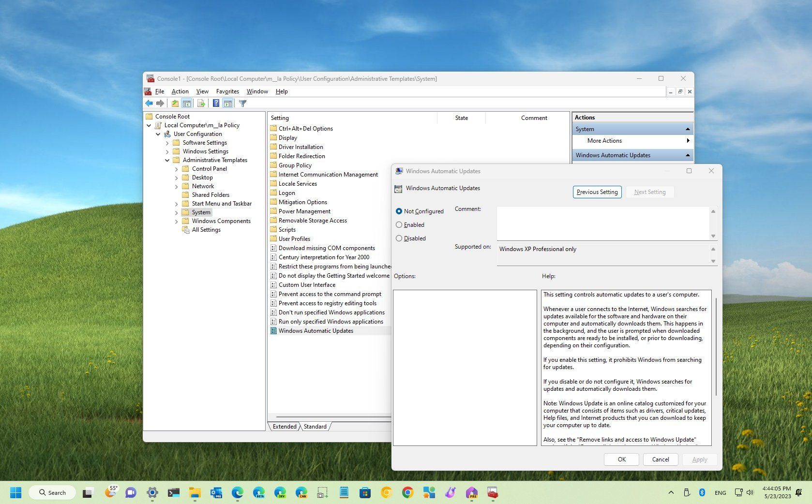Click the Forward navigation arrow in toolbar
Viewport: 812px width, 504px height.
pyautogui.click(x=161, y=103)
